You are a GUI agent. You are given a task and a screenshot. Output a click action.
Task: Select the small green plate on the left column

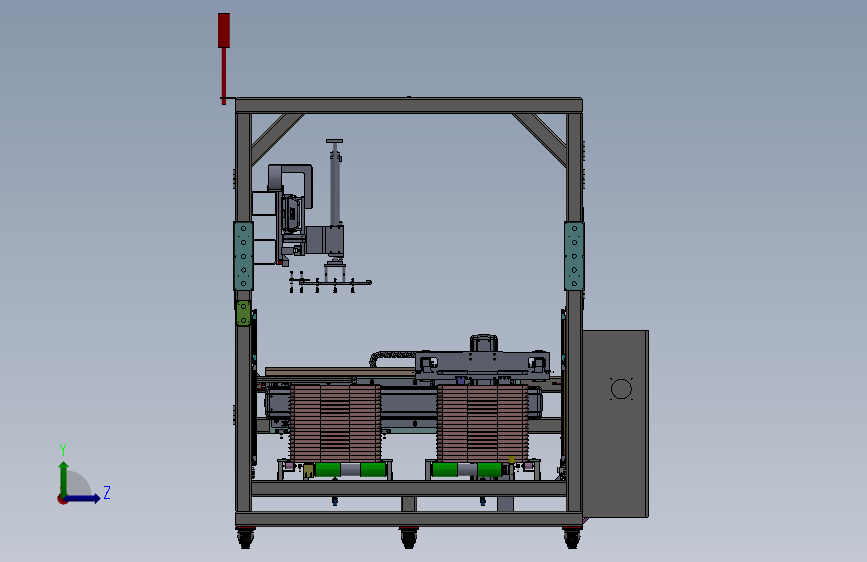click(243, 314)
